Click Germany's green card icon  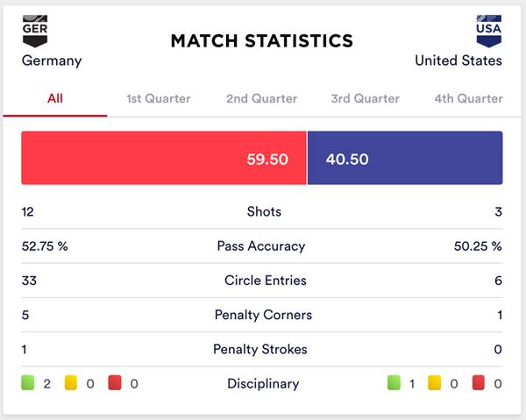(x=28, y=383)
